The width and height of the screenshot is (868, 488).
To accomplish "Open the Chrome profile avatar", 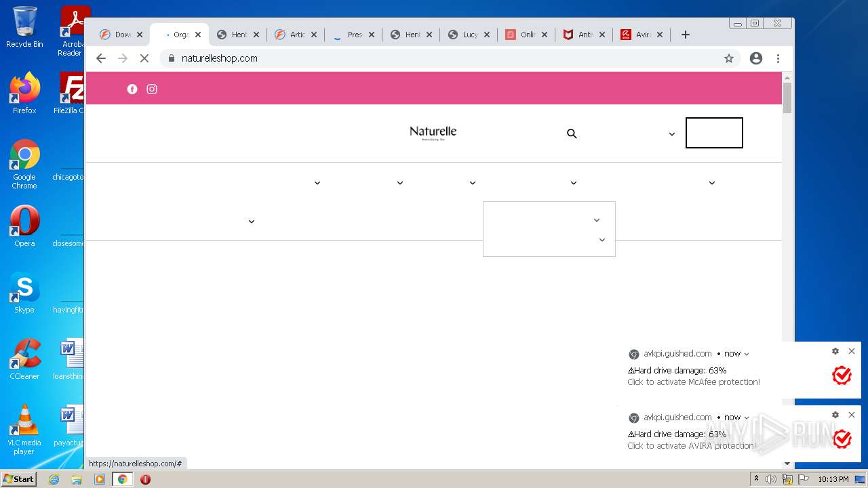I will point(756,58).
